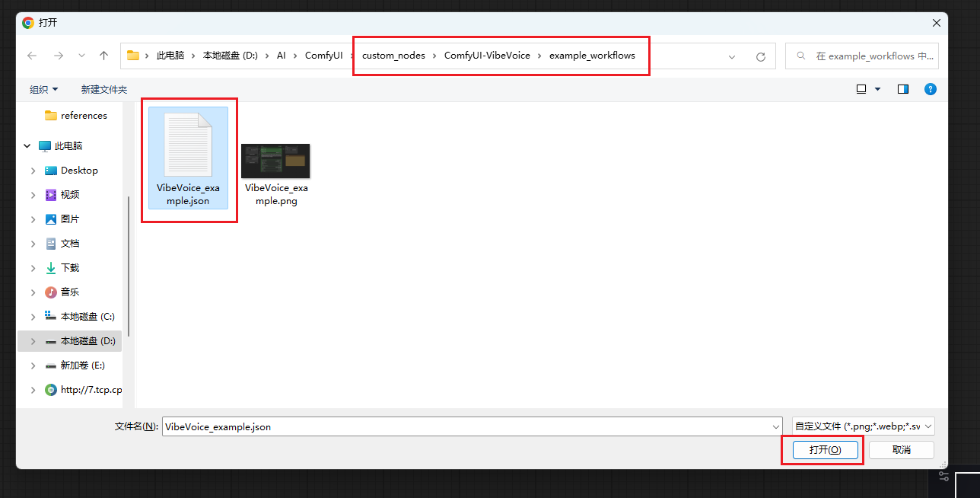Click the http://7.tcp.cp network location icon
Viewport: 980px width, 498px height.
pyautogui.click(x=51, y=390)
